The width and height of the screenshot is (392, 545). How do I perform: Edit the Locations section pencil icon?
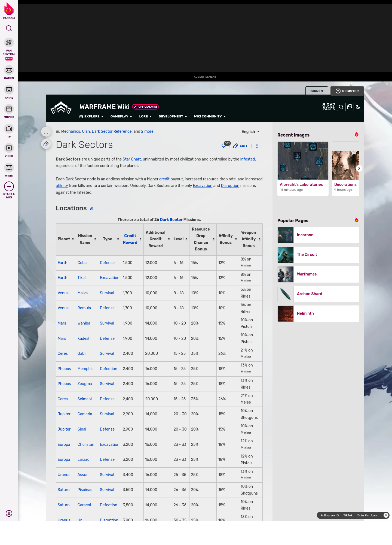pyautogui.click(x=92, y=209)
